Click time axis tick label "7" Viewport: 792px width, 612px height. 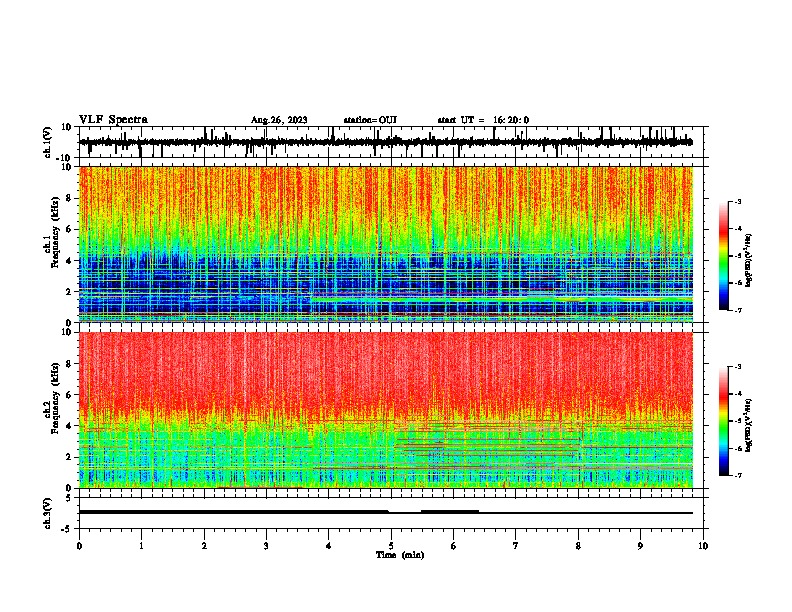click(516, 546)
